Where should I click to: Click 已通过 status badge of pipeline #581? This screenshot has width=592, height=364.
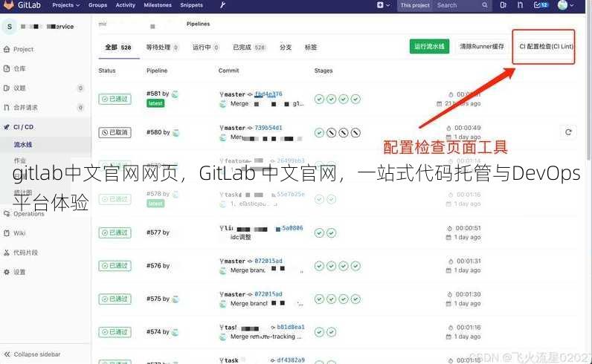(x=115, y=99)
